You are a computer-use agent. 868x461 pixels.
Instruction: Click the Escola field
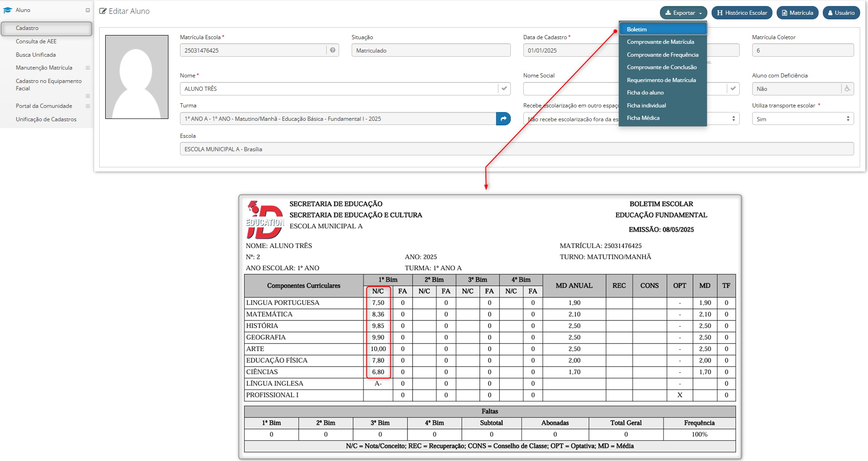[x=517, y=149]
